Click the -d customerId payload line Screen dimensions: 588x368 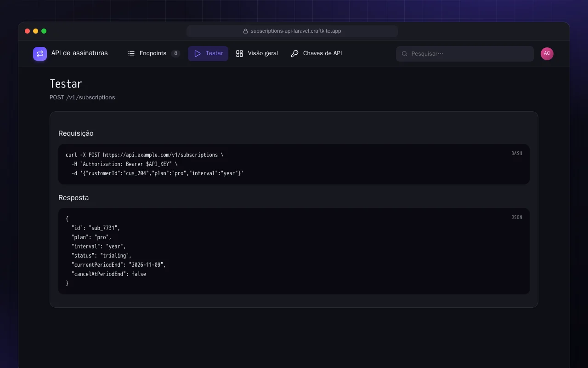point(158,173)
